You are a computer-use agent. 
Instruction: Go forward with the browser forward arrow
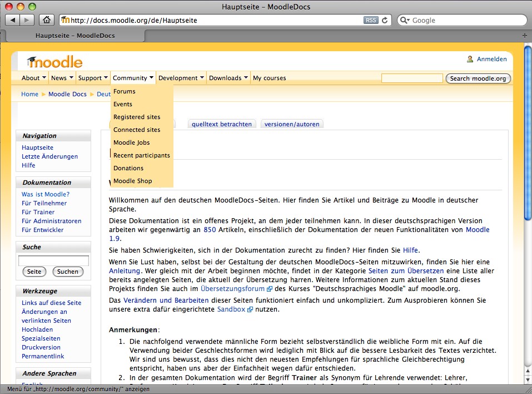pyautogui.click(x=27, y=20)
